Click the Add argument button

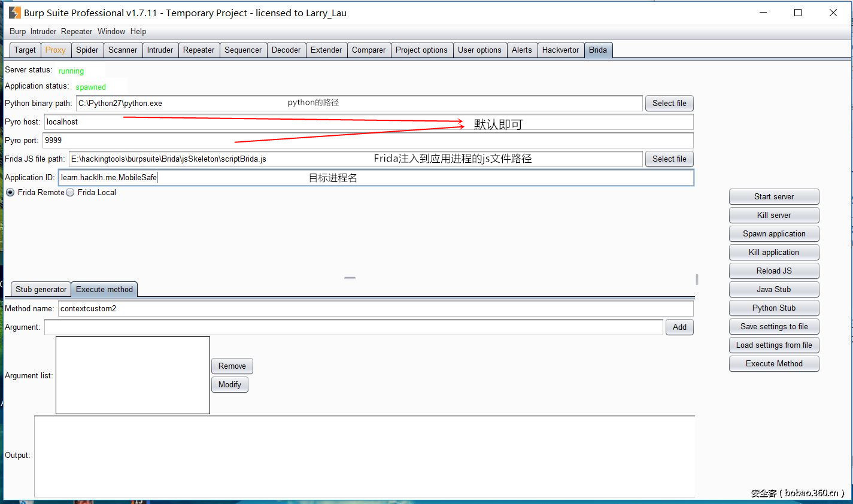[x=679, y=327]
